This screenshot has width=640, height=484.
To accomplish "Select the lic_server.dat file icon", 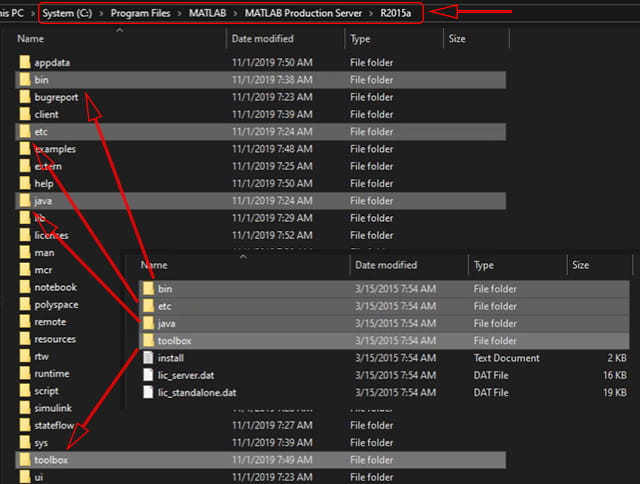I will 148,375.
